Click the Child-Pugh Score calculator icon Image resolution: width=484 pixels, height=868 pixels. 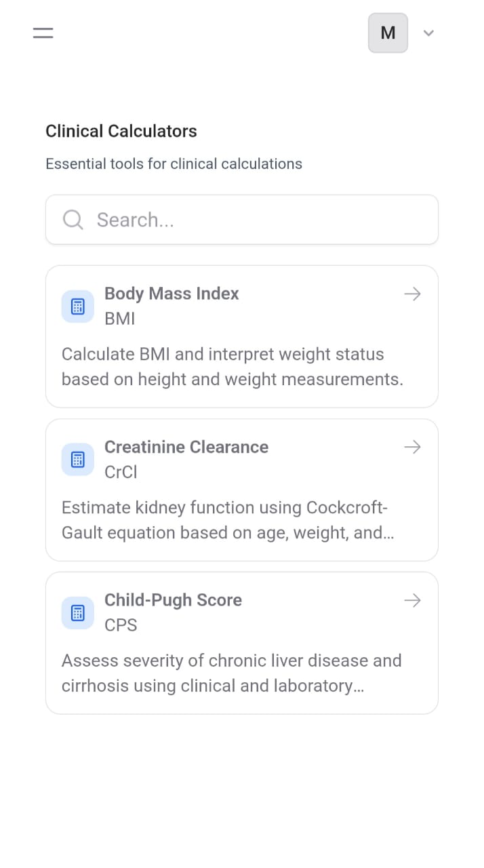(x=77, y=612)
